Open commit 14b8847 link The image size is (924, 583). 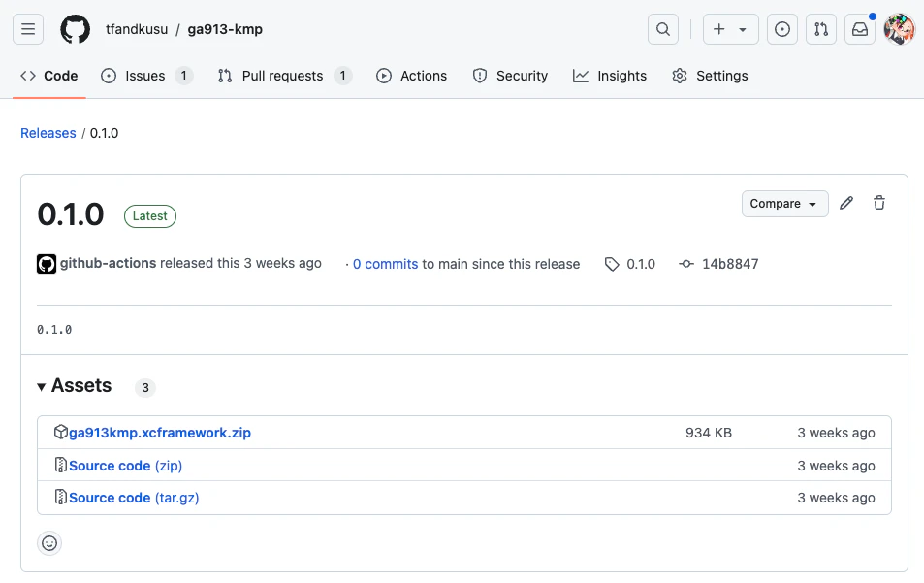pyautogui.click(x=730, y=264)
